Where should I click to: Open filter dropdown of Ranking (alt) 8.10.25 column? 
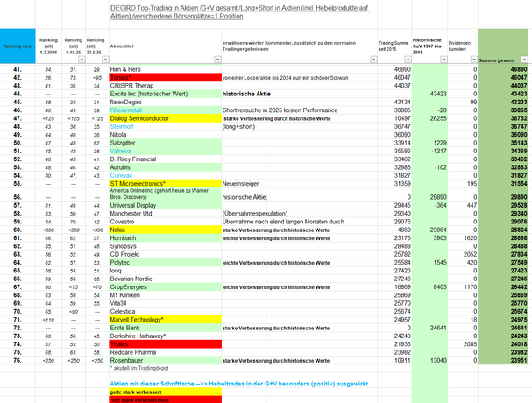tap(82, 60)
